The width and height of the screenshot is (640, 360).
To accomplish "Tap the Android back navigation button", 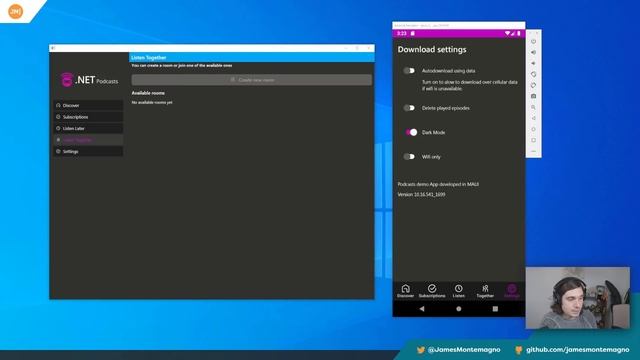I will (422, 309).
